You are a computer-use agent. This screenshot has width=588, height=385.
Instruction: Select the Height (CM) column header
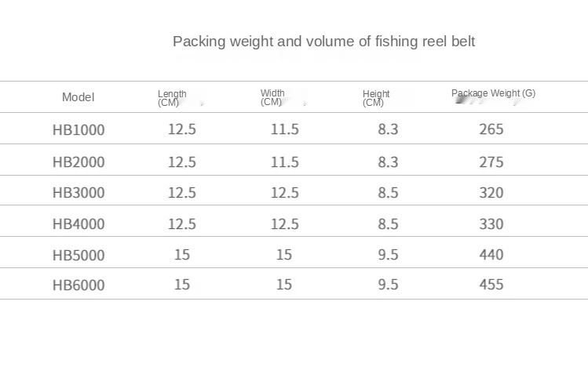pyautogui.click(x=376, y=98)
